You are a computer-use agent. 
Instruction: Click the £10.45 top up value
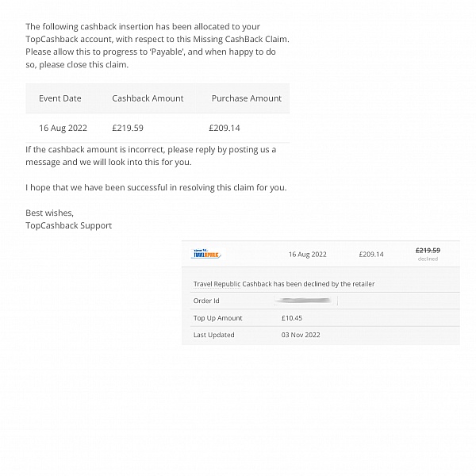(292, 318)
